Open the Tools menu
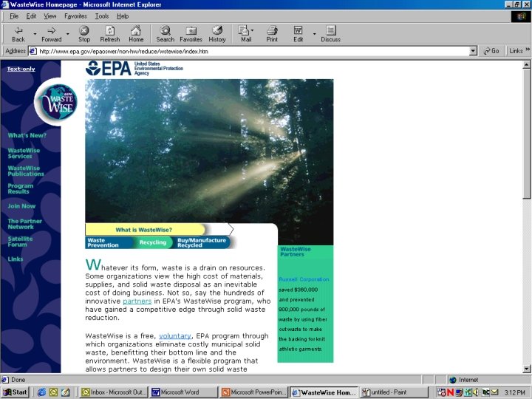Image resolution: width=532 pixels, height=399 pixels. pyautogui.click(x=102, y=16)
